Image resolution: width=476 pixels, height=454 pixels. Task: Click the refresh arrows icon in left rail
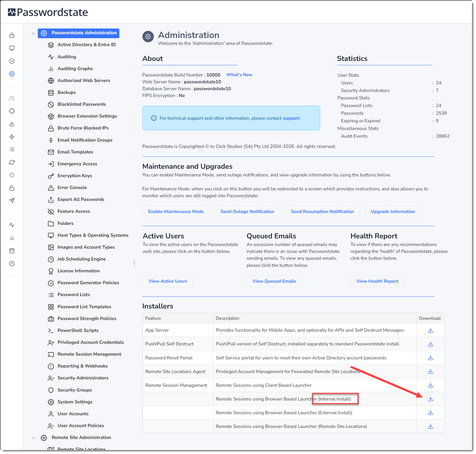pyautogui.click(x=12, y=162)
